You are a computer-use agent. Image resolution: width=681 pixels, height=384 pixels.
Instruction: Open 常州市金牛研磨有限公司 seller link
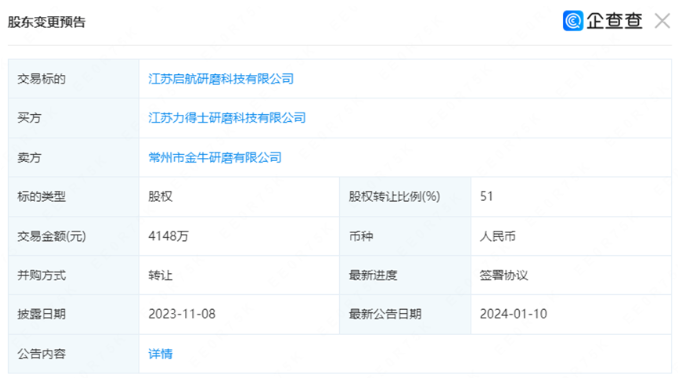point(215,157)
